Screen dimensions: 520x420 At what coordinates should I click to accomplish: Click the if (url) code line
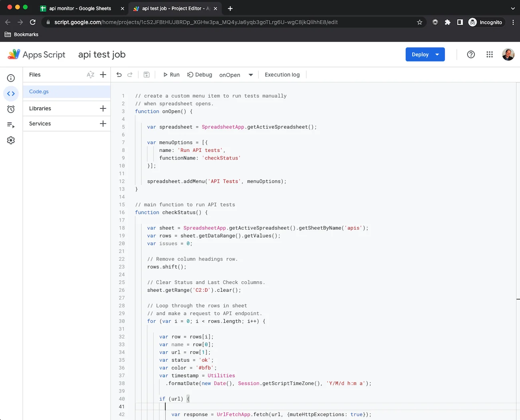coord(174,399)
